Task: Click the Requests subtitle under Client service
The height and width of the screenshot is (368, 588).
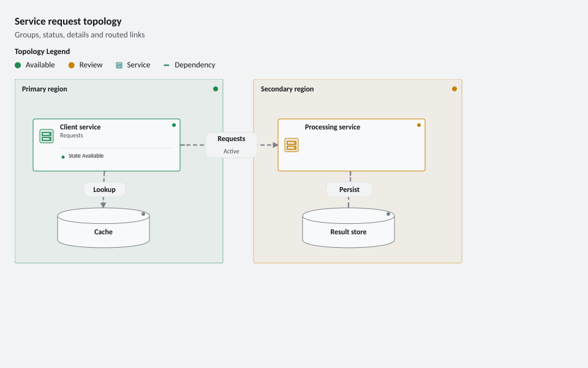Action: tap(71, 136)
